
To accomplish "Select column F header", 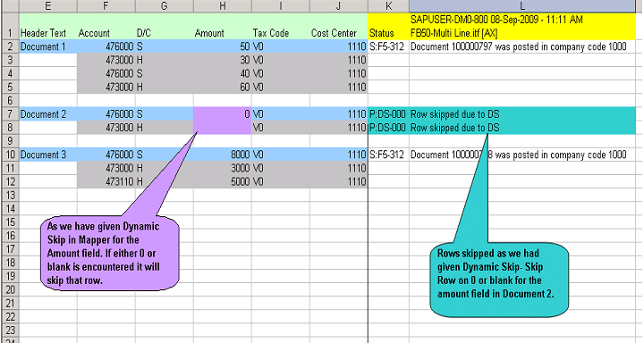I will (x=106, y=5).
